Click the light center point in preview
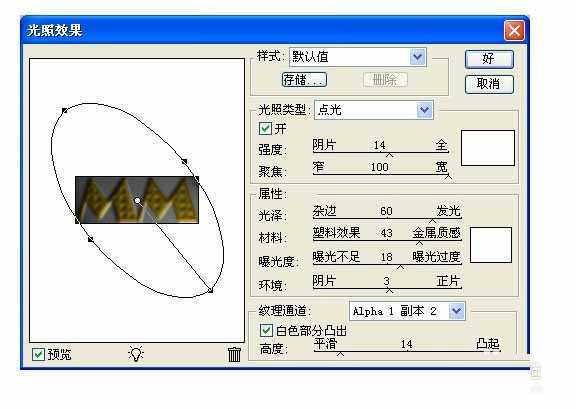This screenshot has height=409, width=576. pos(137,201)
